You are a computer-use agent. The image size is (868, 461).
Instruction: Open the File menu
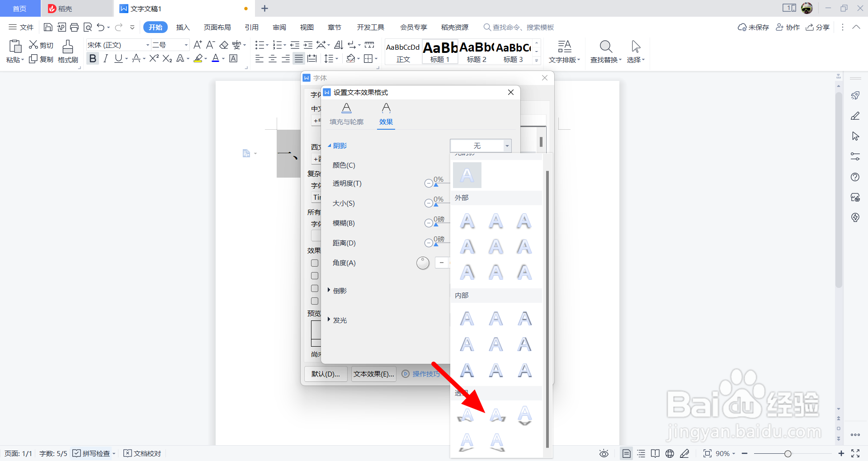(x=21, y=28)
